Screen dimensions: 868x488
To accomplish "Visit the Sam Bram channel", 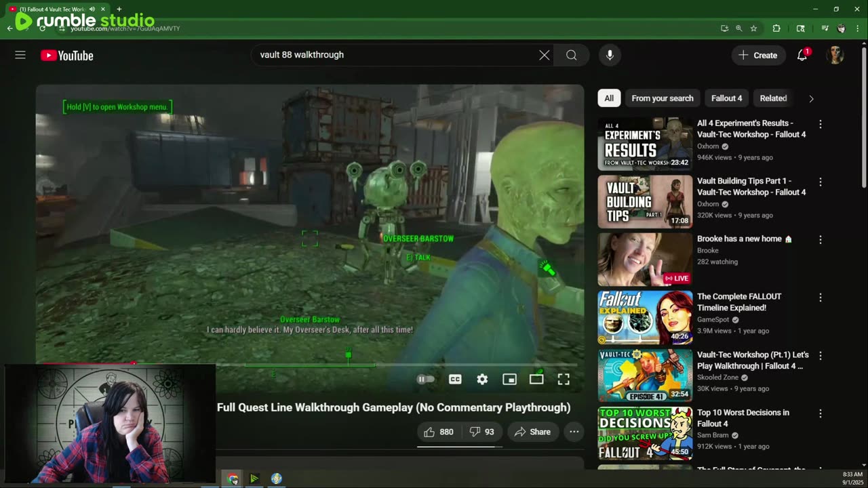I will [x=714, y=435].
